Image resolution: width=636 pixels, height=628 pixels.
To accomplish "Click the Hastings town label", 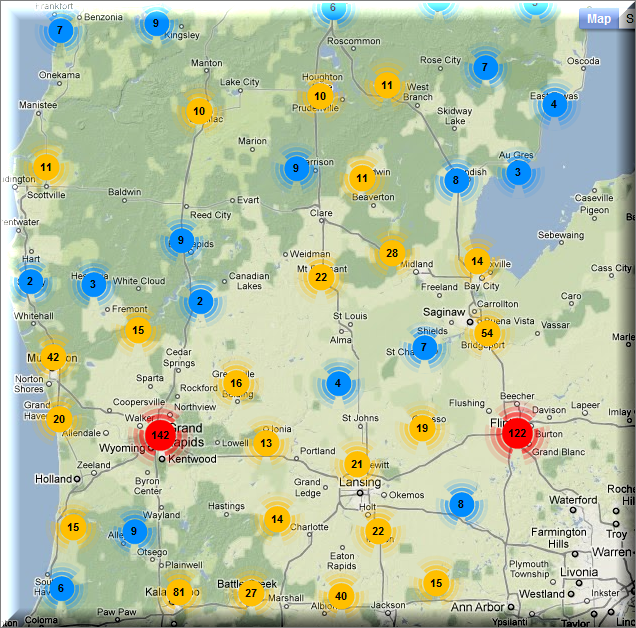I will [x=226, y=506].
